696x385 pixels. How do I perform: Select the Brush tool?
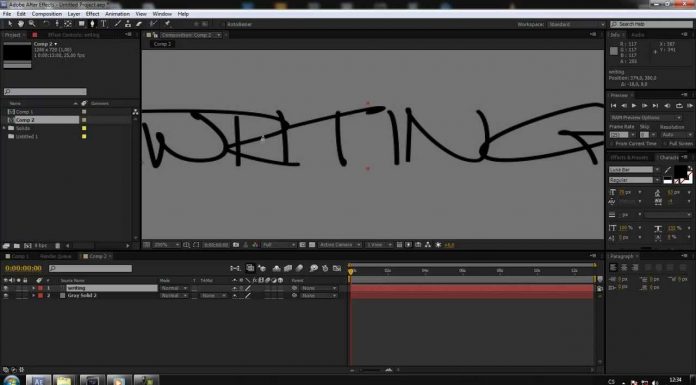(x=118, y=24)
